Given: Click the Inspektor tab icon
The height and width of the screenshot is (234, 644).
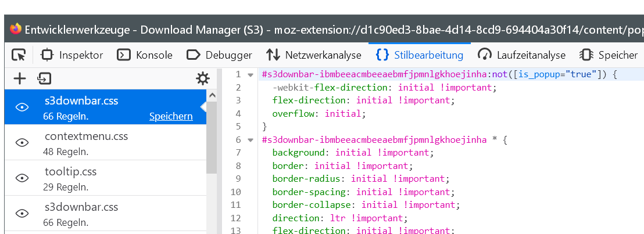Looking at the screenshot, I should click(x=47, y=55).
